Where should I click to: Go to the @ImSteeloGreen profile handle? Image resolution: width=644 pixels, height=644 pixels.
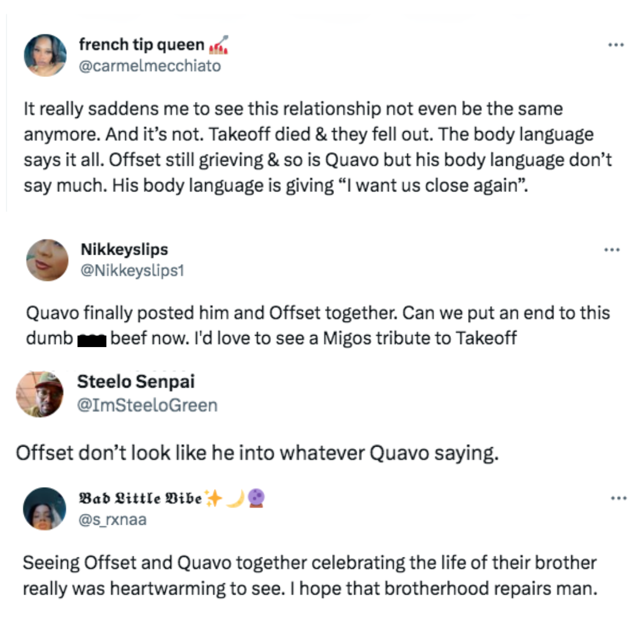[x=147, y=405]
